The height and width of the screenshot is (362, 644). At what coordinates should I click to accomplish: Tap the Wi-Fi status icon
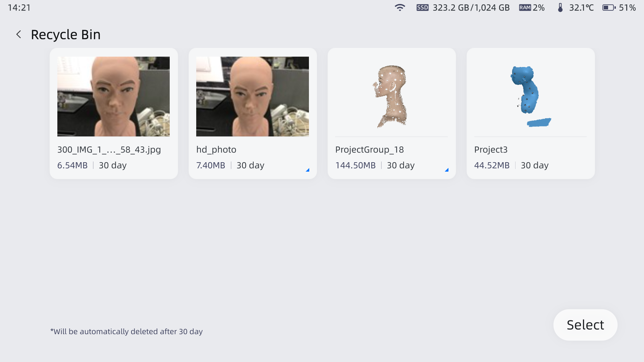click(399, 7)
